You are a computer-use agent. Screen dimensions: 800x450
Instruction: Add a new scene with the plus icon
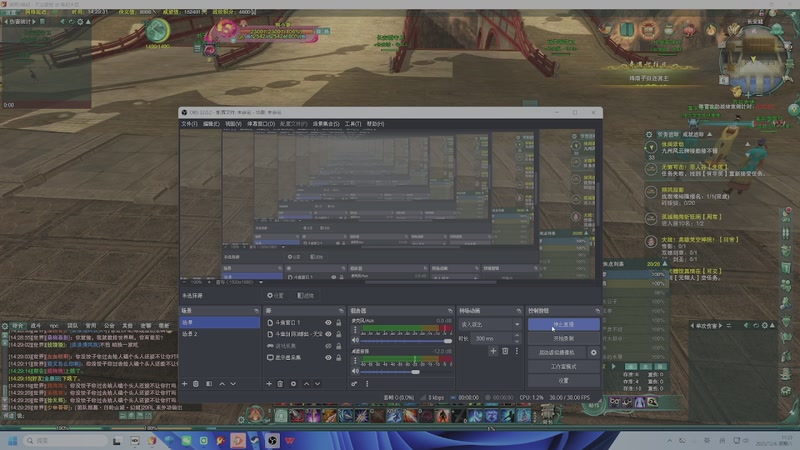(x=185, y=384)
